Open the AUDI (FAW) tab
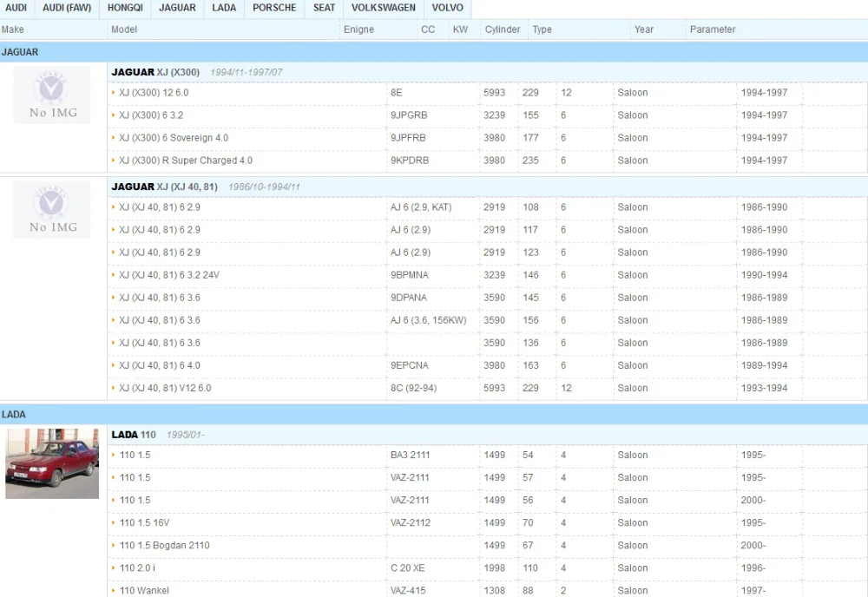 67,8
